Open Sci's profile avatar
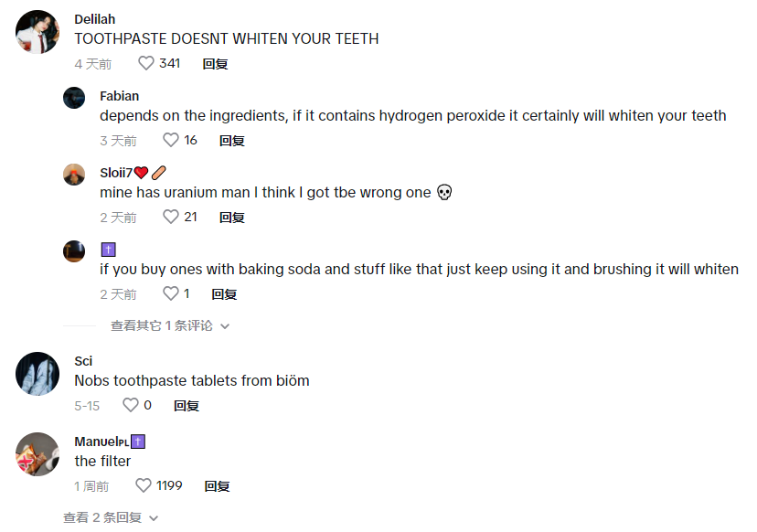 point(38,374)
